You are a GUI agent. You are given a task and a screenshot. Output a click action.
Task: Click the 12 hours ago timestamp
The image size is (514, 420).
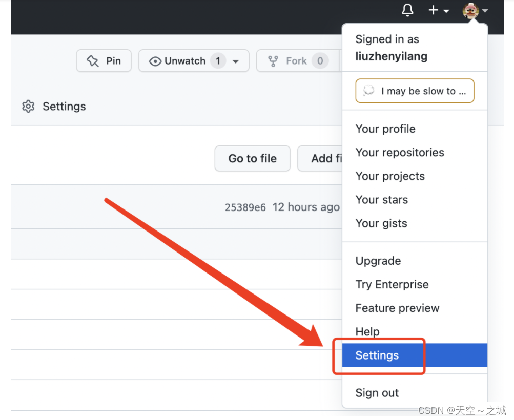[x=306, y=207]
